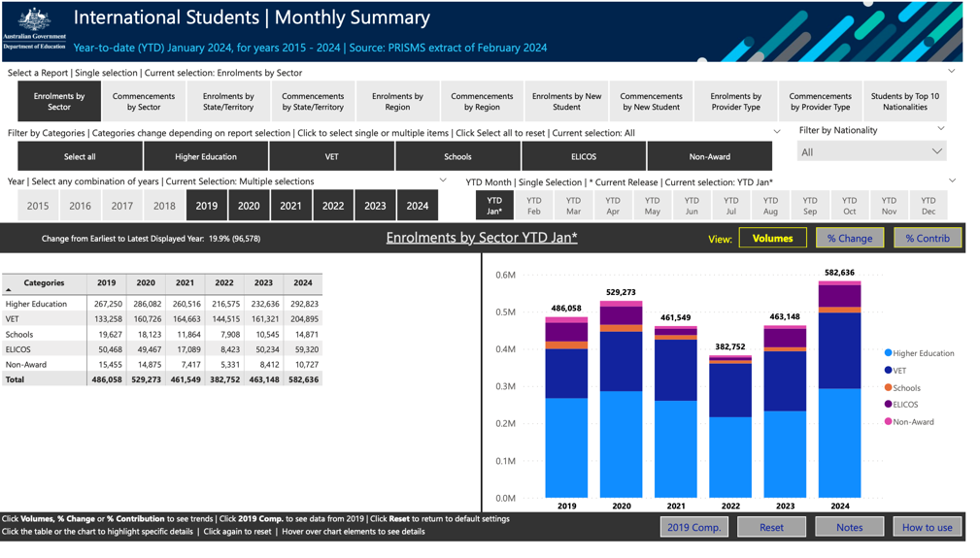Viewport: 980px width, 558px height.
Task: Expand the YTD Month selection chevron
Action: click(x=951, y=181)
